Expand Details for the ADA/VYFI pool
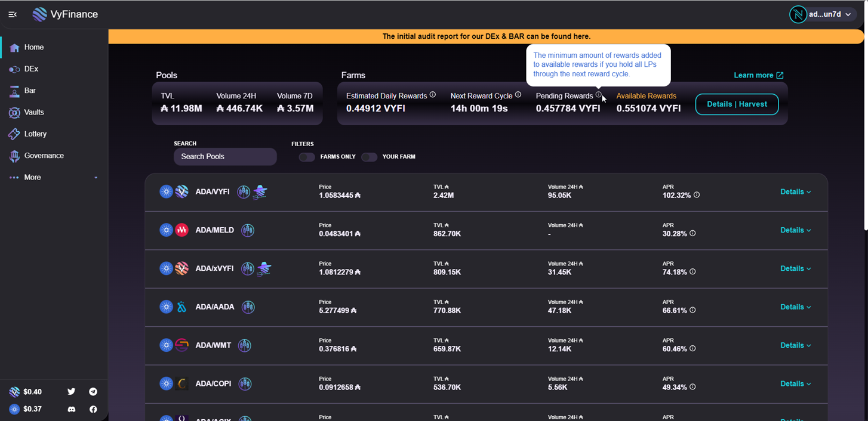Viewport: 868px width, 421px height. pyautogui.click(x=796, y=192)
